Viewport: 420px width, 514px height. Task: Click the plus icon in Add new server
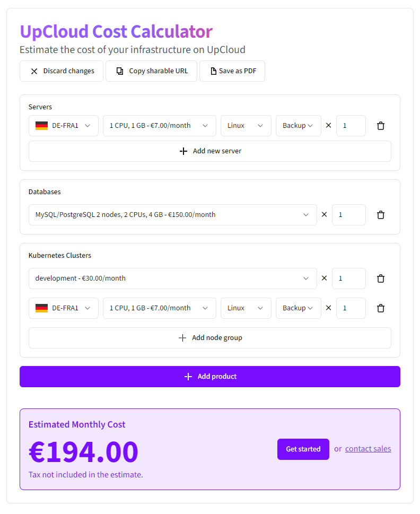(x=183, y=151)
